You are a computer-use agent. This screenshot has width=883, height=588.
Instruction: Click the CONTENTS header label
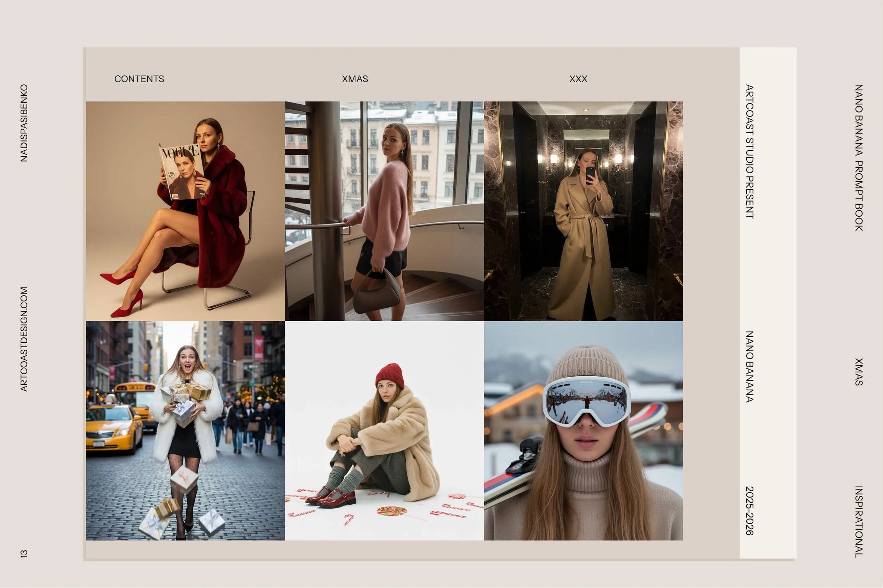[x=139, y=79]
